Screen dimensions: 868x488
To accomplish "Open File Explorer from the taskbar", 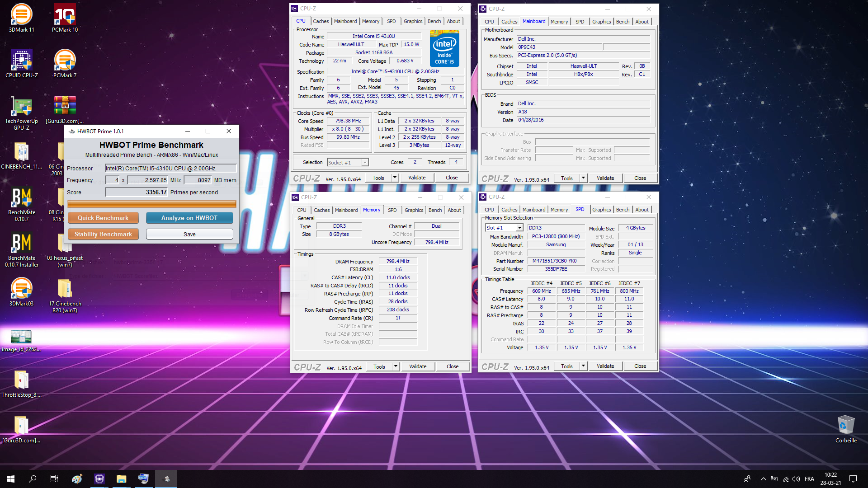I will pos(121,479).
